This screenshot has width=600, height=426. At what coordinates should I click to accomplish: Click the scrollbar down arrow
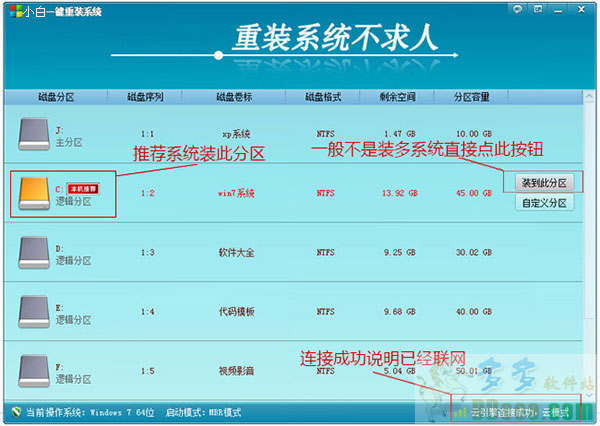(589, 395)
